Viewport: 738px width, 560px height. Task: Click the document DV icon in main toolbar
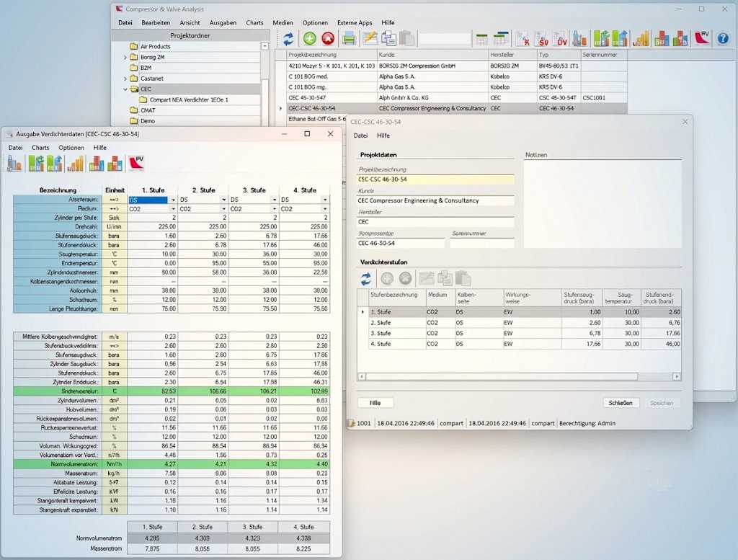(561, 39)
